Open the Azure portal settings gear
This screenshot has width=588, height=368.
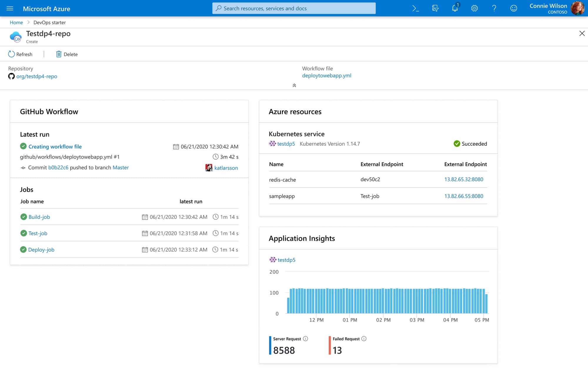[x=474, y=8]
